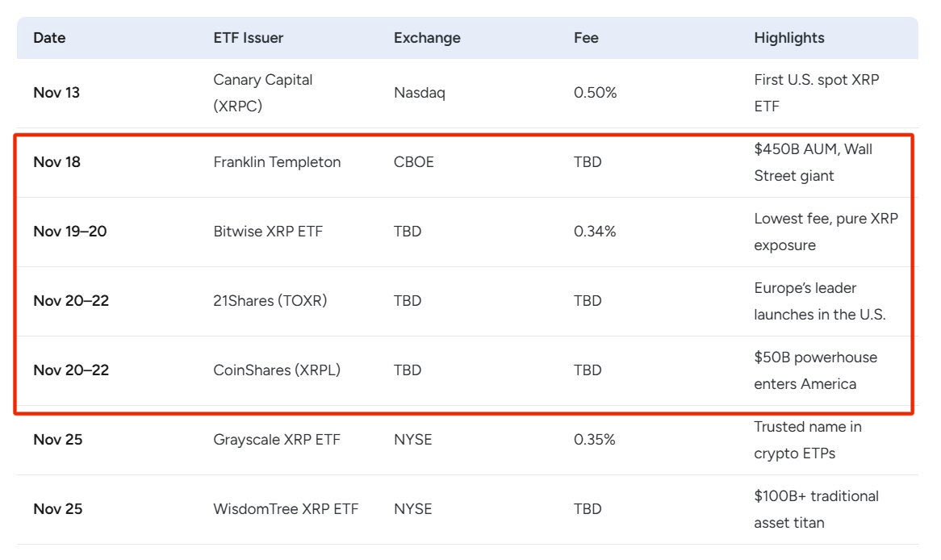The width and height of the screenshot is (941, 560).
Task: Click the Fee column header
Action: 586,38
